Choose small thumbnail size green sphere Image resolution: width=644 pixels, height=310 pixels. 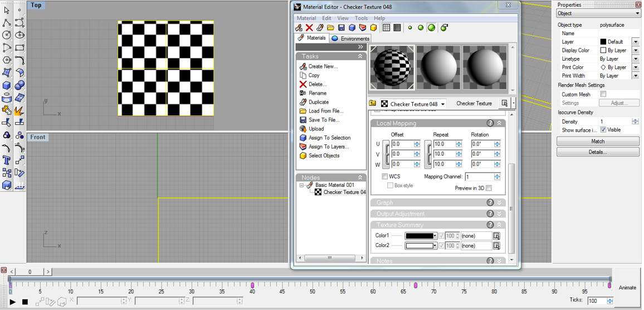(410, 27)
